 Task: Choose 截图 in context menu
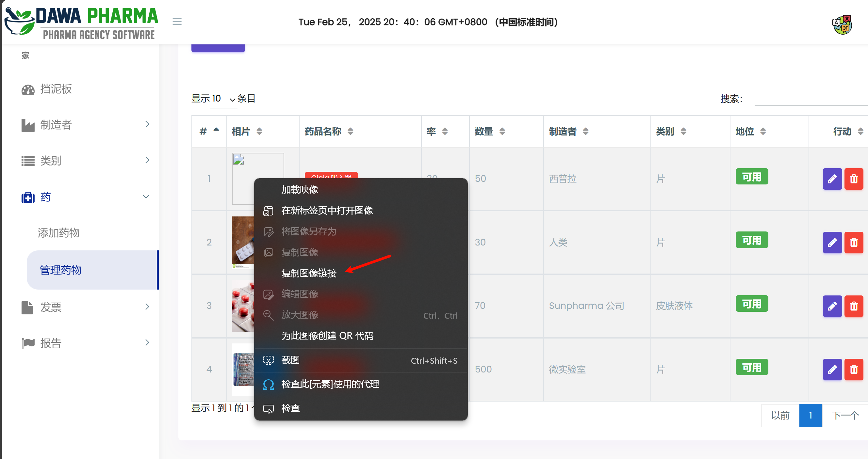pyautogui.click(x=361, y=360)
